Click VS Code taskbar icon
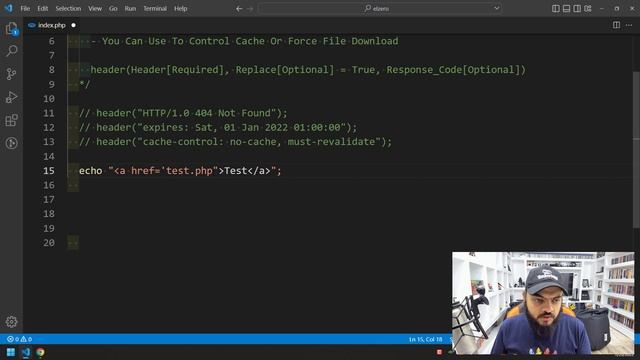Viewport: 640px width, 360px height. click(26, 352)
